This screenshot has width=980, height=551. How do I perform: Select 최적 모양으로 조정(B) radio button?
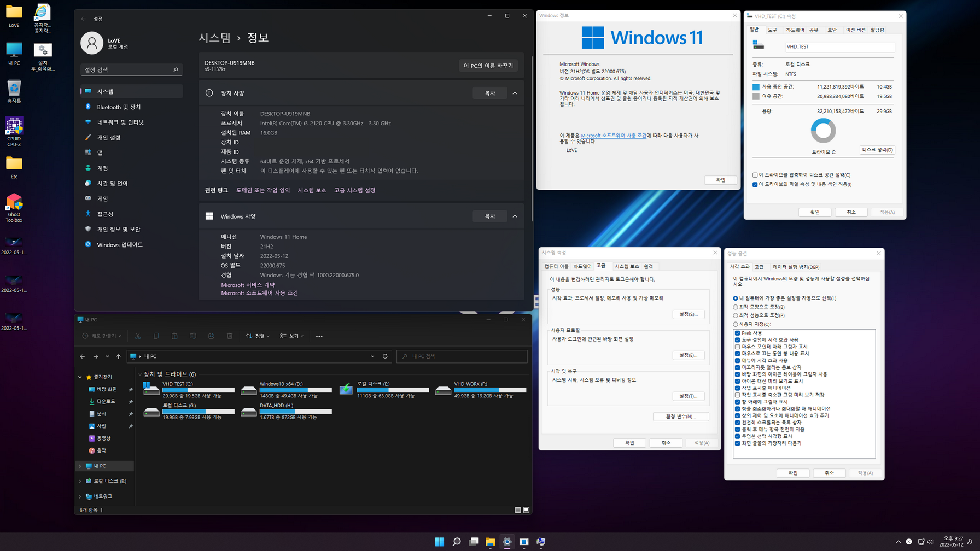coord(736,307)
